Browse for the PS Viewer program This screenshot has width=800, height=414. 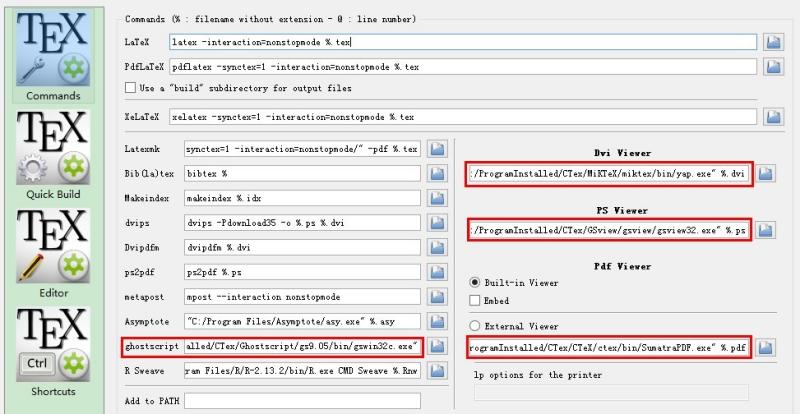[765, 231]
